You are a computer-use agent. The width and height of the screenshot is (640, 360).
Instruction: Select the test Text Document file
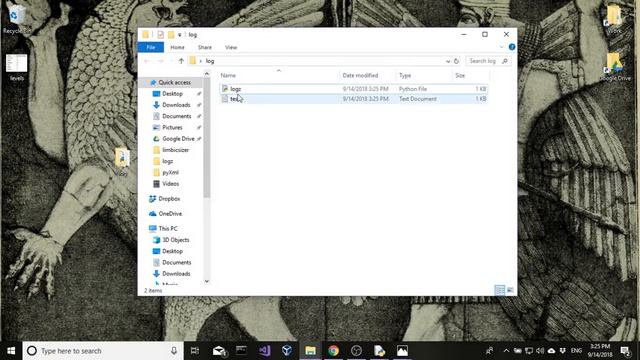pyautogui.click(x=353, y=99)
